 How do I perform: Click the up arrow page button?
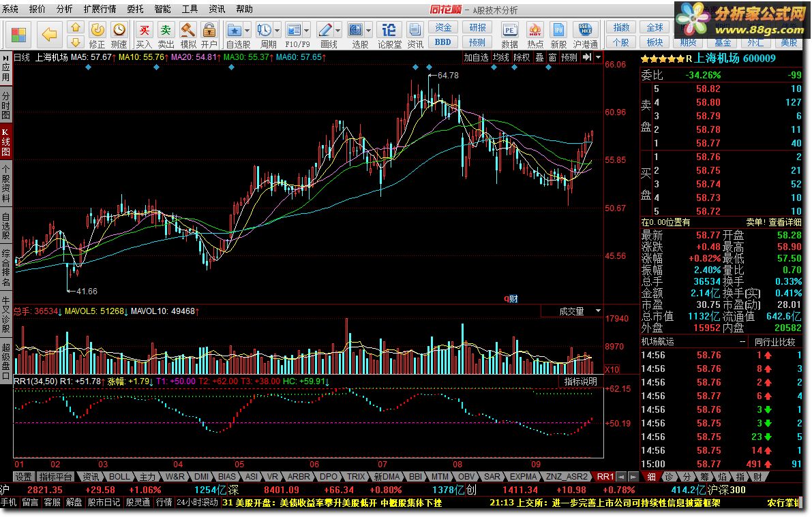click(76, 28)
